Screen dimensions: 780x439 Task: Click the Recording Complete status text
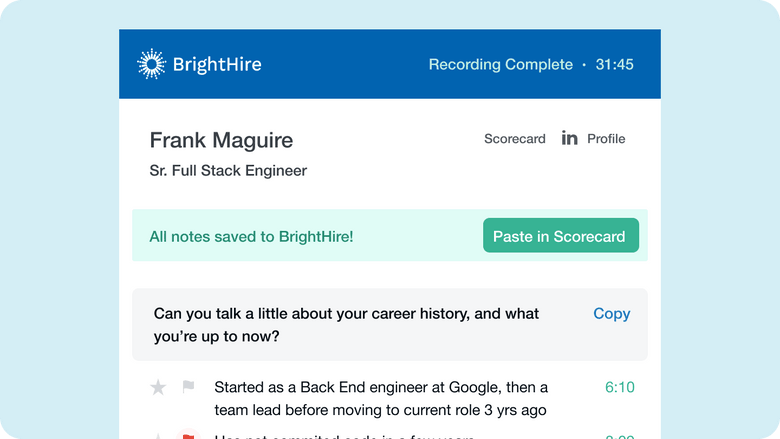pos(500,64)
